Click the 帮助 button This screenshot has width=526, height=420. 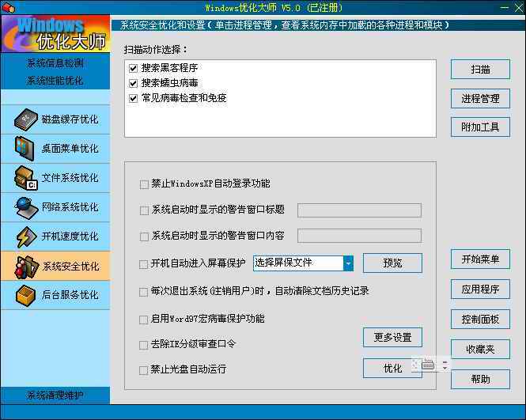tap(480, 380)
